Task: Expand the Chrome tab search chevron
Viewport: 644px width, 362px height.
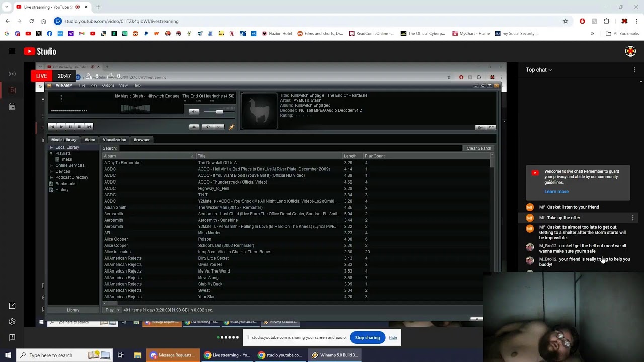Action: click(7, 7)
